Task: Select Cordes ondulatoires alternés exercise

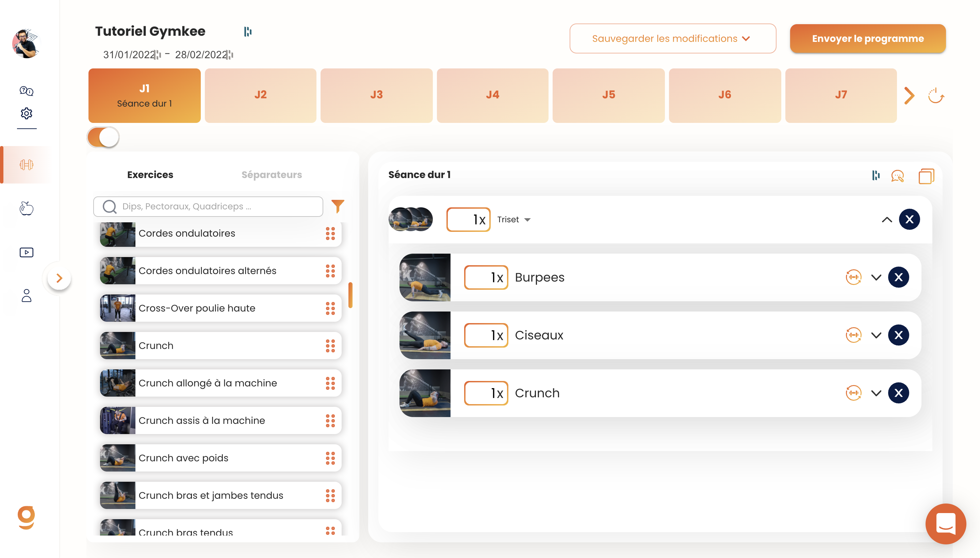Action: point(220,271)
